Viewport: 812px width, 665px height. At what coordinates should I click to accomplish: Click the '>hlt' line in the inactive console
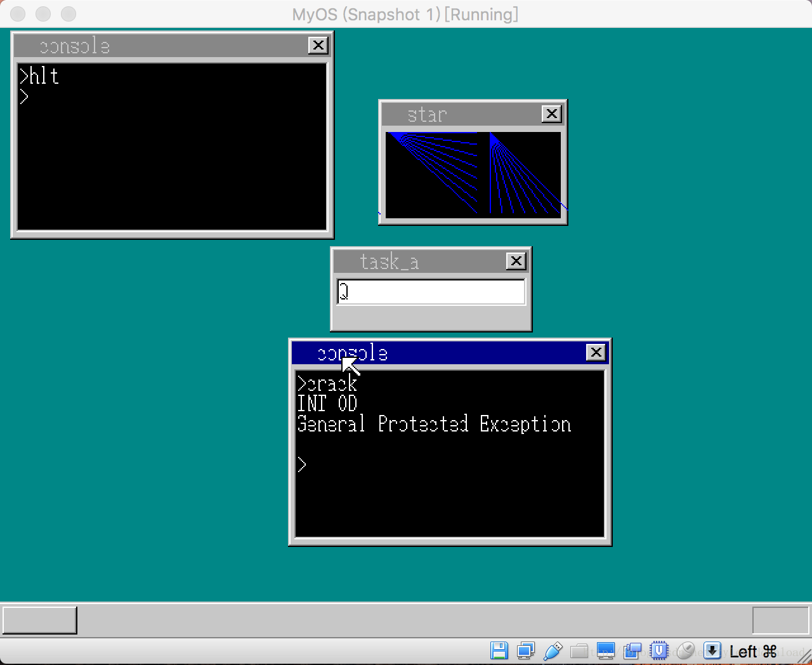point(39,76)
